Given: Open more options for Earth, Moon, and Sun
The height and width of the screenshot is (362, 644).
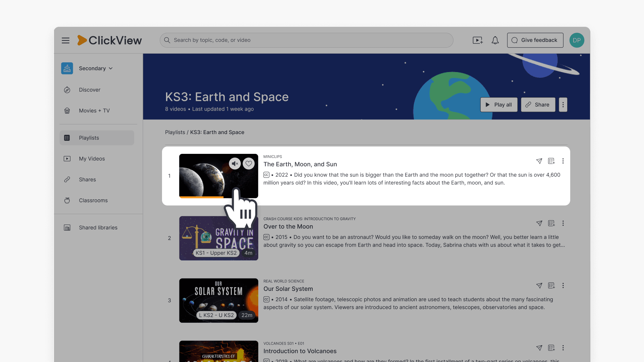Looking at the screenshot, I should 563,161.
